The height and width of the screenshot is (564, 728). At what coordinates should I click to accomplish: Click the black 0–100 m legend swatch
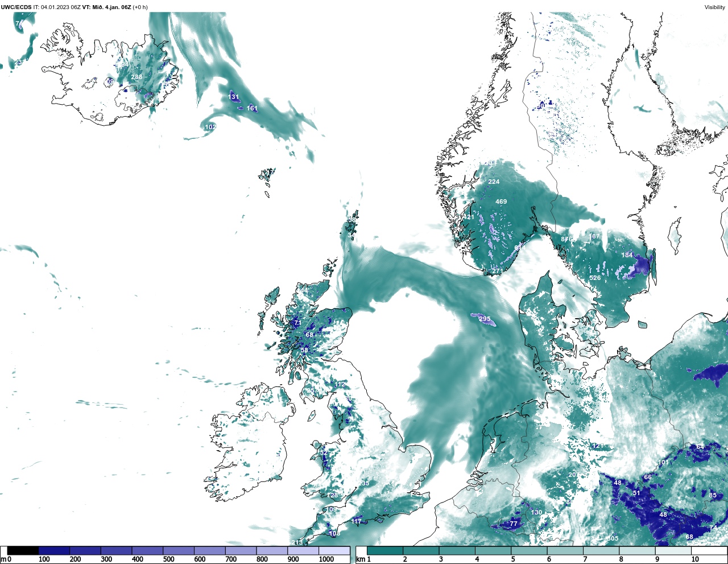23,551
